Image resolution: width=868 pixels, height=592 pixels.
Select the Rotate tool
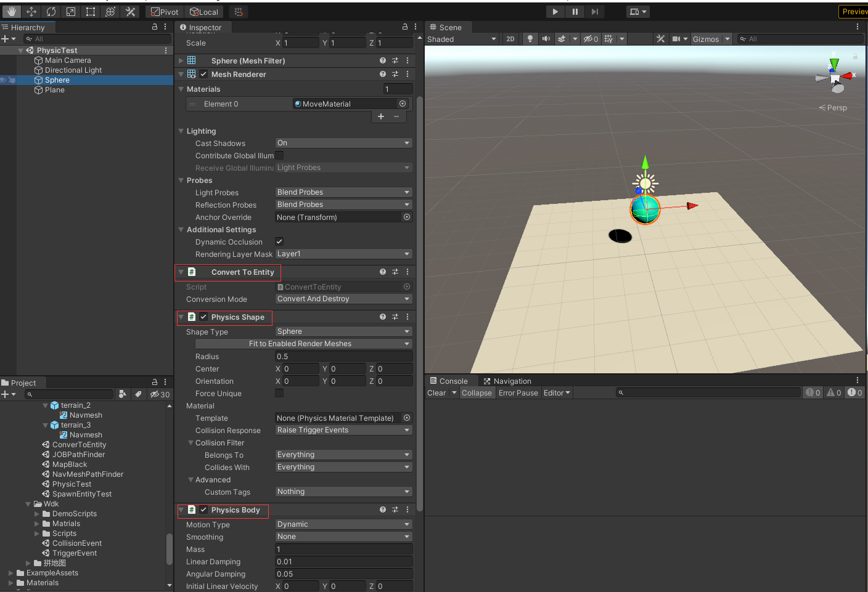51,12
